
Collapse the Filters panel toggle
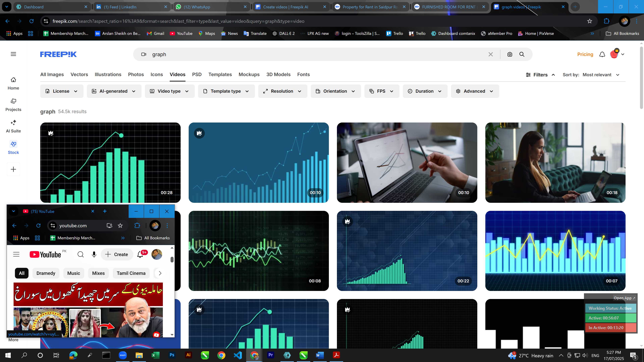[540, 75]
